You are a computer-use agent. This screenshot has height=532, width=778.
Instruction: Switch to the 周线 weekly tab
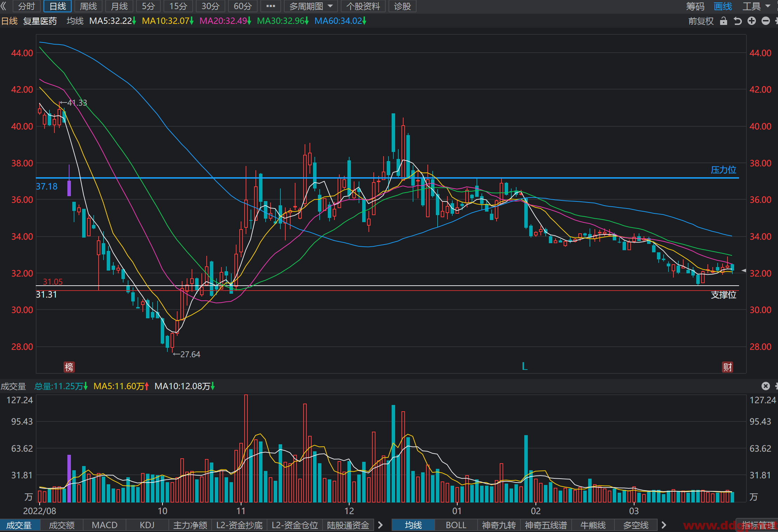pyautogui.click(x=88, y=6)
